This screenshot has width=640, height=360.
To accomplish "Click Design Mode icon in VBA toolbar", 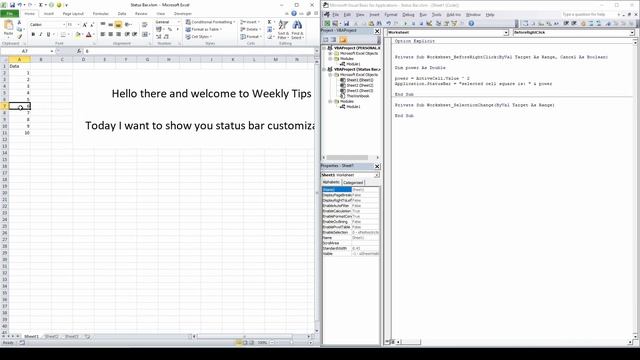I will pos(429,23).
